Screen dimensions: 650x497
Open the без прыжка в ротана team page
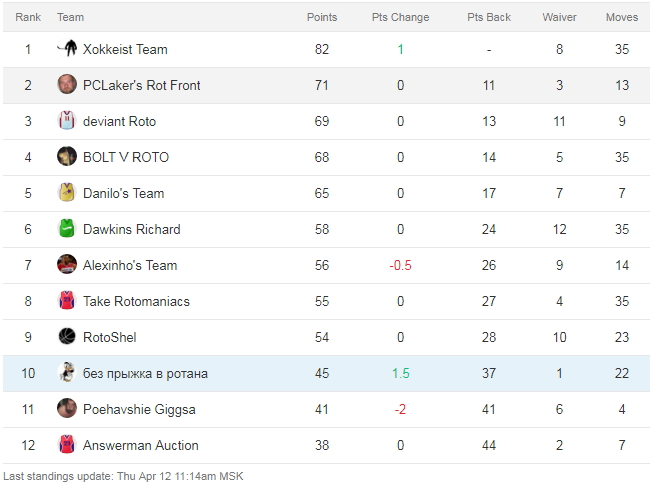click(x=145, y=373)
